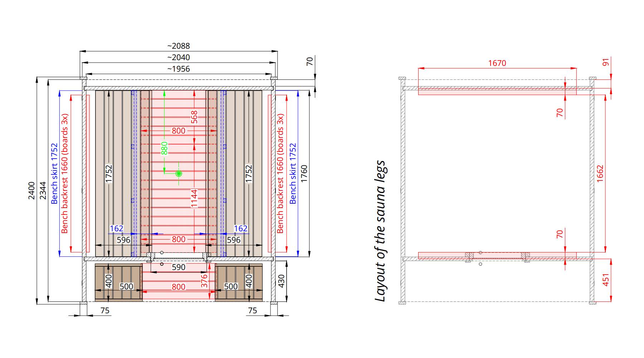The height and width of the screenshot is (358, 644).
Task: Click the red 1144 dimension value
Action: point(194,198)
